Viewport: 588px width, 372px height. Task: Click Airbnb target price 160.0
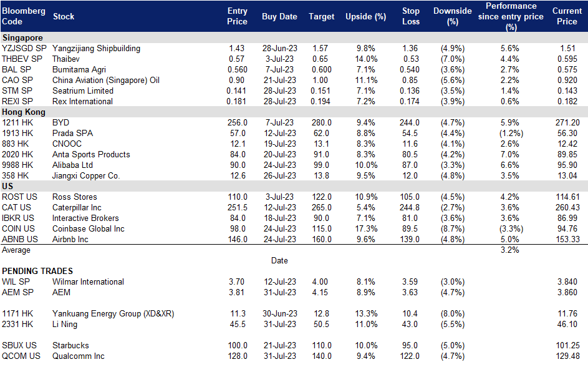(x=322, y=240)
